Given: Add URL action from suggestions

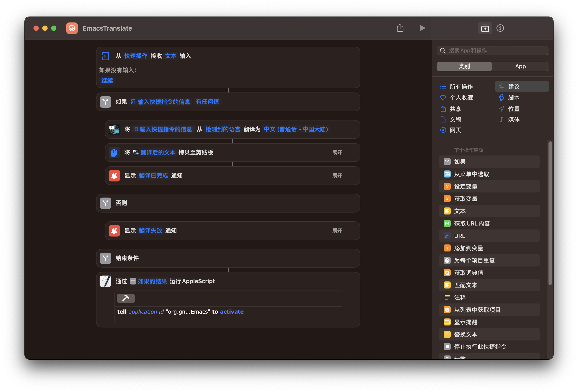Looking at the screenshot, I should 489,236.
